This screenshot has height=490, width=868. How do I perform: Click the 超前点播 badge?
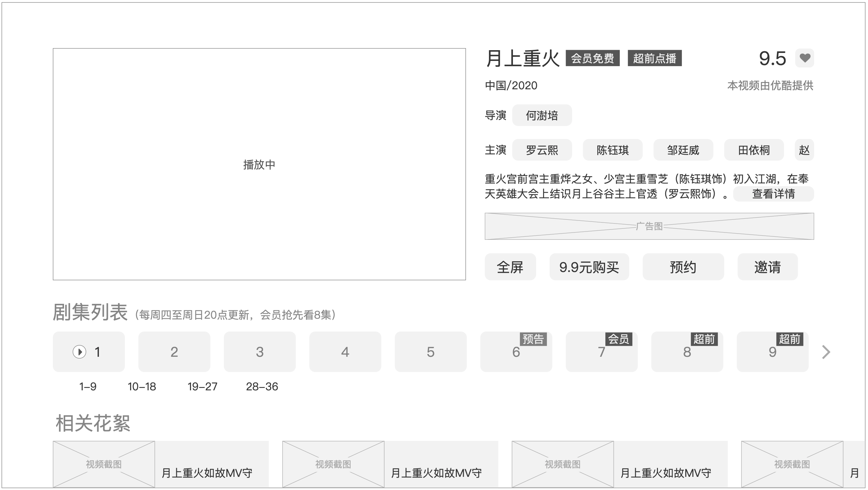coord(654,58)
